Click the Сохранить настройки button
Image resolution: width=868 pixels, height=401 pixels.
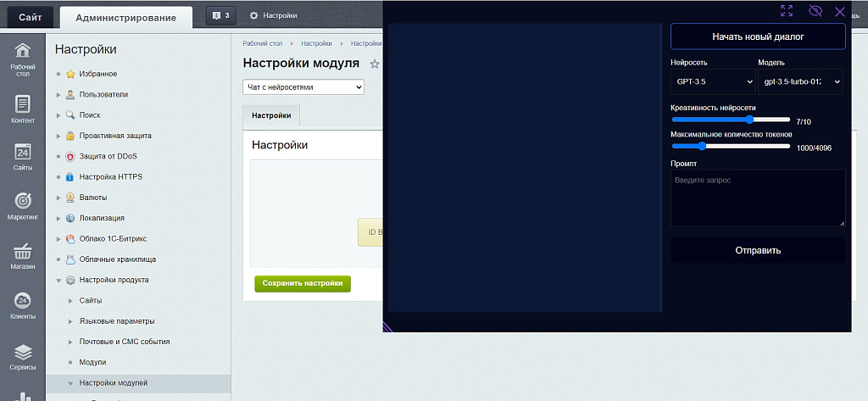click(x=303, y=284)
